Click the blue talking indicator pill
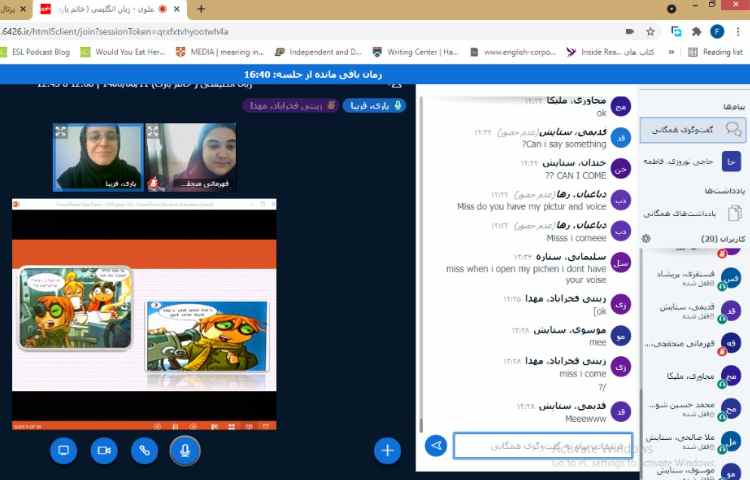Image resolution: width=750 pixels, height=480 pixels. pyautogui.click(x=375, y=106)
